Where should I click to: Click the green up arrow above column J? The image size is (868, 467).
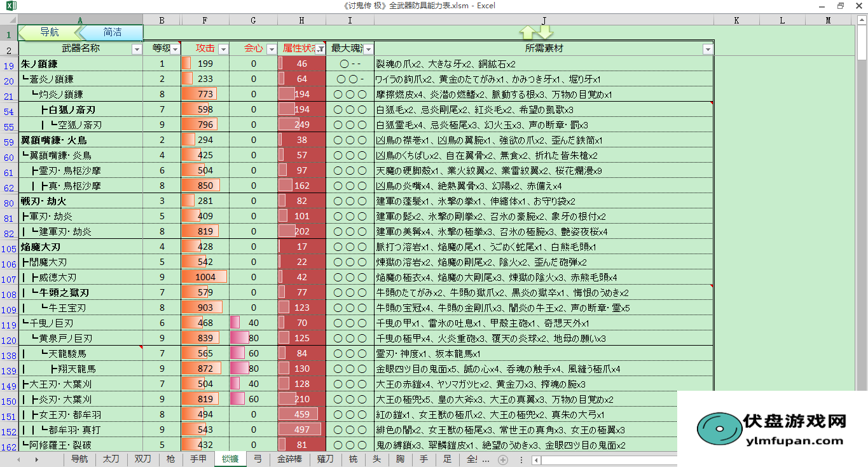528,32
